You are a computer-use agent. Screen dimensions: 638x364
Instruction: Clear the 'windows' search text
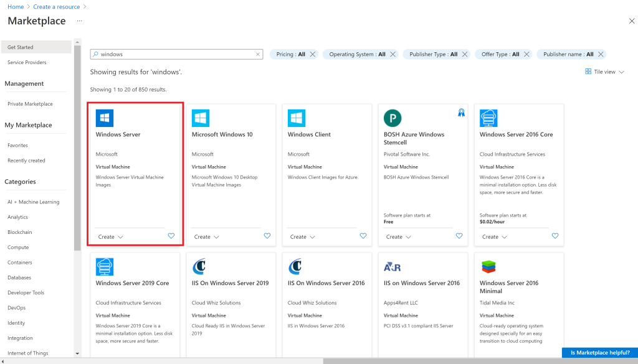258,54
